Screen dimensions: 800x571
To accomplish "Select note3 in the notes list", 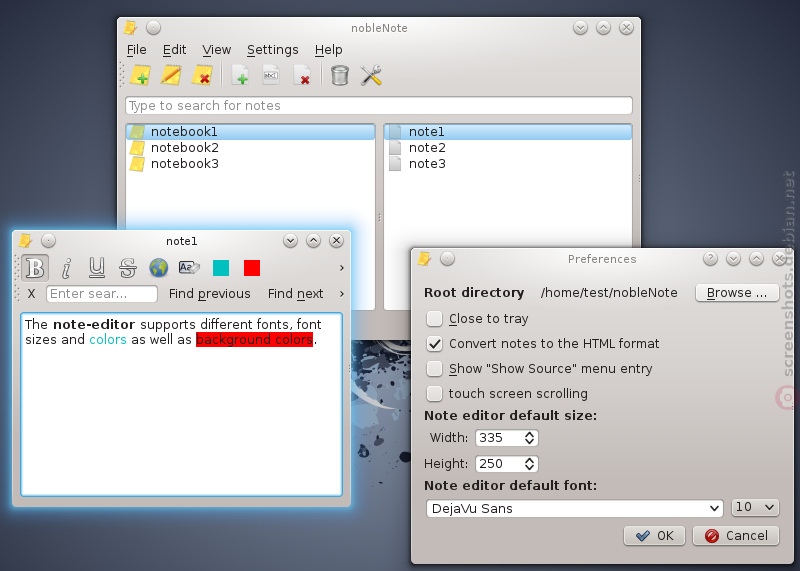I will pos(508,163).
